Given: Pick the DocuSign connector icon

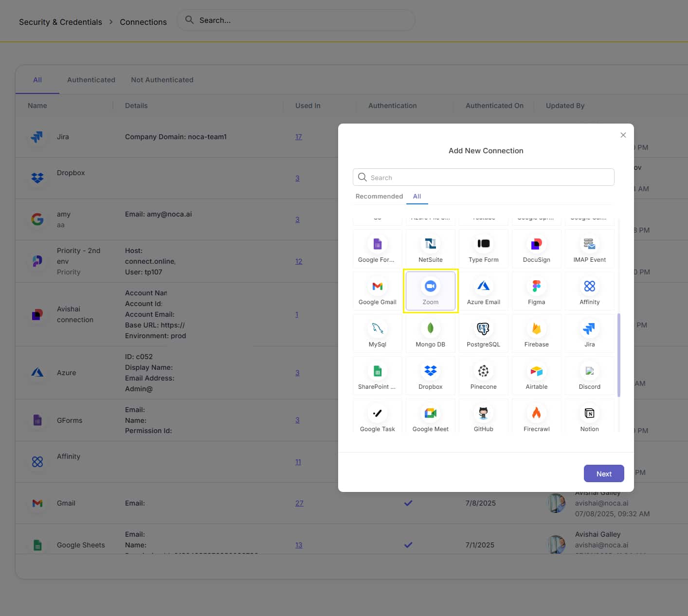Looking at the screenshot, I should tap(536, 244).
